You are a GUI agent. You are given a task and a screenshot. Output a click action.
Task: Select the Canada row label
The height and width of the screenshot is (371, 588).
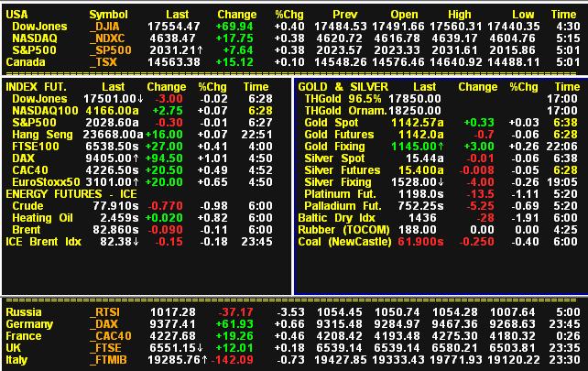click(26, 62)
